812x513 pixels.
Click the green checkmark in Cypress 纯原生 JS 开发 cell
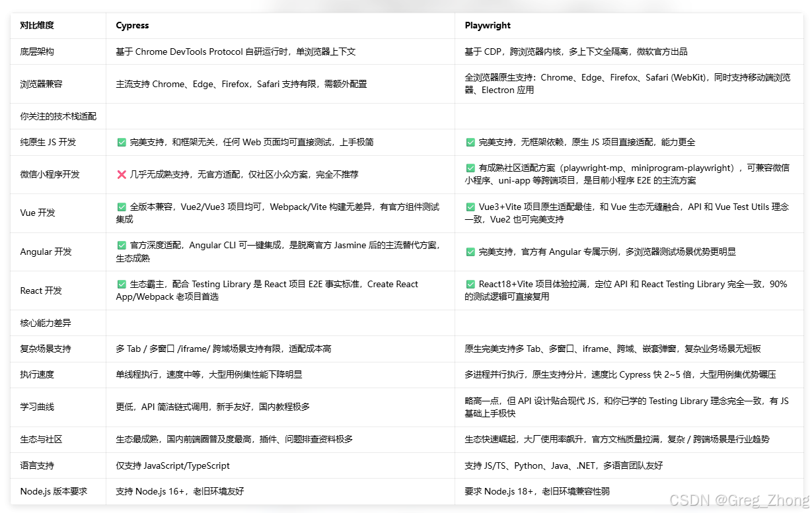(122, 142)
